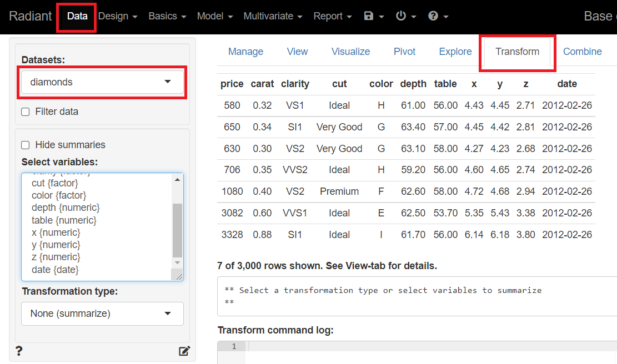Image resolution: width=617 pixels, height=364 pixels.
Task: Click the power icon in navbar
Action: point(405,16)
